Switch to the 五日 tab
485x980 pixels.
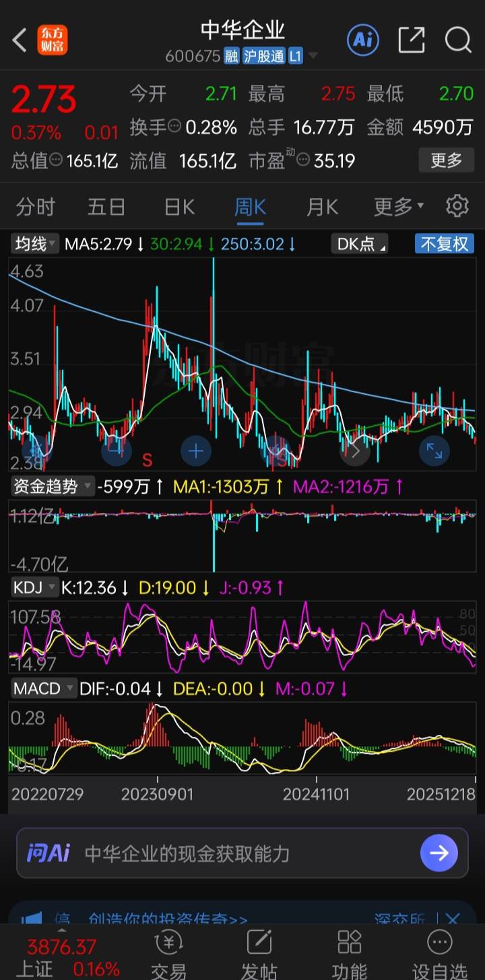(x=106, y=206)
